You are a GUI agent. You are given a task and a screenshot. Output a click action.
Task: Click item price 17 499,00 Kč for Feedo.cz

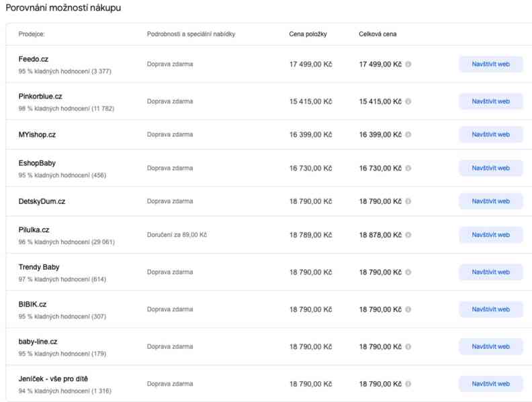311,64
